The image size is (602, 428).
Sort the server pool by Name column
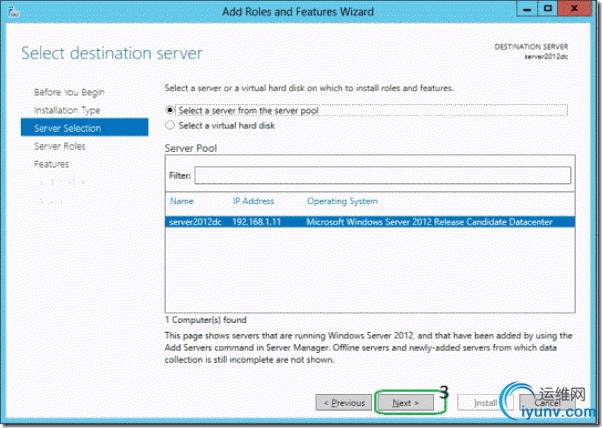tap(182, 201)
